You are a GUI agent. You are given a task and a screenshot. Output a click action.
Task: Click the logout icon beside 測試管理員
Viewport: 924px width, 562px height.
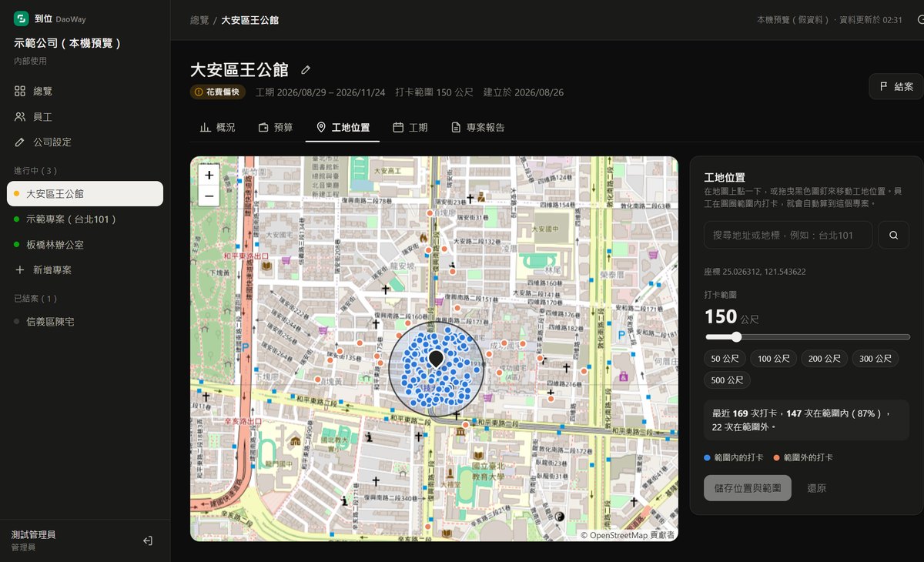(148, 540)
